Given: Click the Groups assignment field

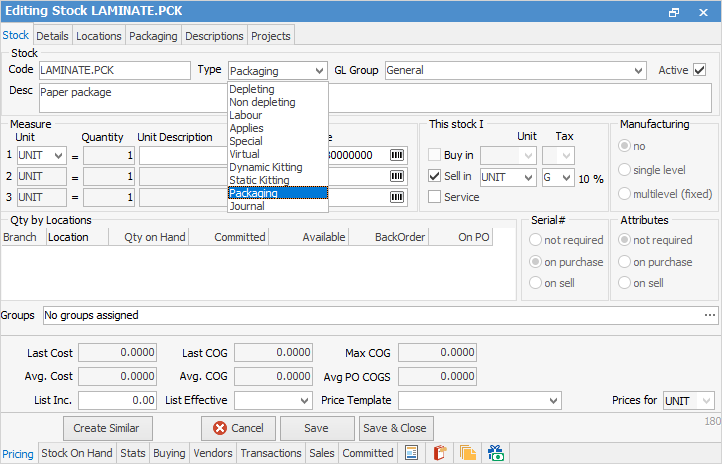Looking at the screenshot, I should [380, 315].
